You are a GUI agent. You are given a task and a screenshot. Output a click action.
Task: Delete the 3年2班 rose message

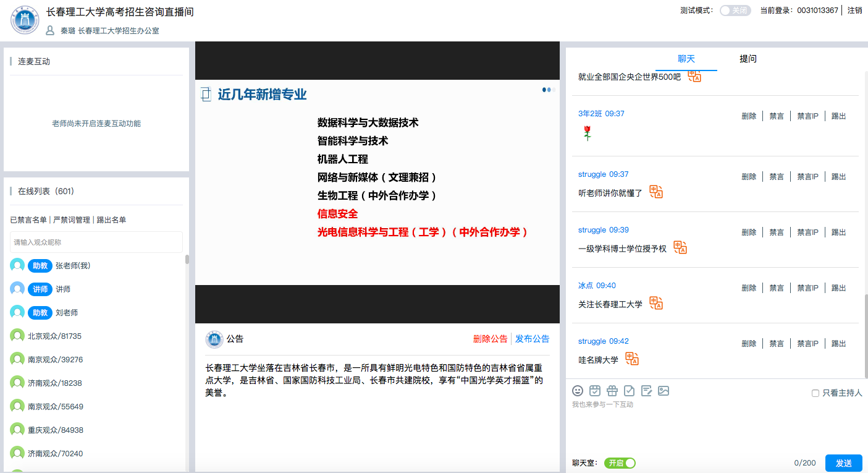coord(749,116)
